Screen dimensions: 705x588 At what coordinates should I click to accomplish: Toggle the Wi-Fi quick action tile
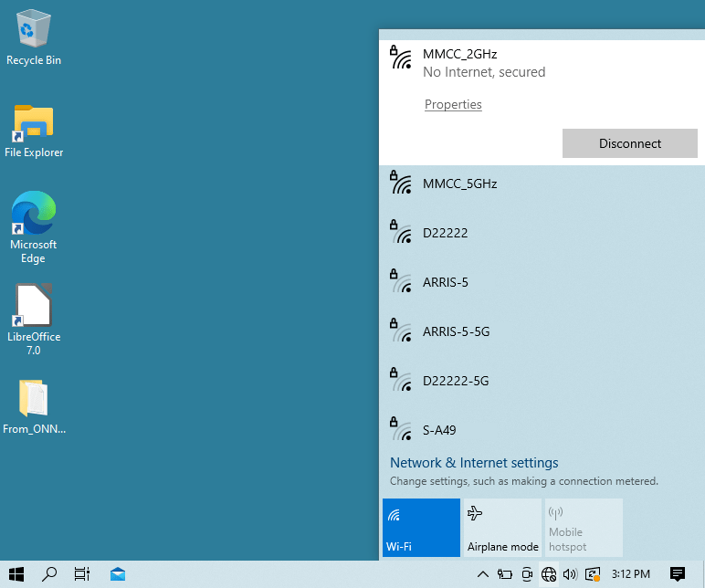(421, 527)
